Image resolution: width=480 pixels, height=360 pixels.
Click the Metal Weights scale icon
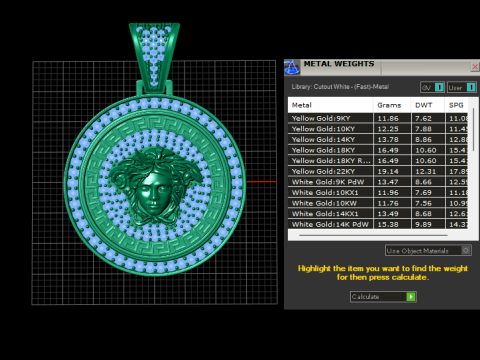coord(292,67)
